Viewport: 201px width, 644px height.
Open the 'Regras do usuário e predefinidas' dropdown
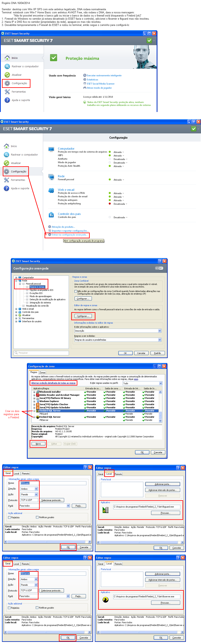[x=159, y=340]
